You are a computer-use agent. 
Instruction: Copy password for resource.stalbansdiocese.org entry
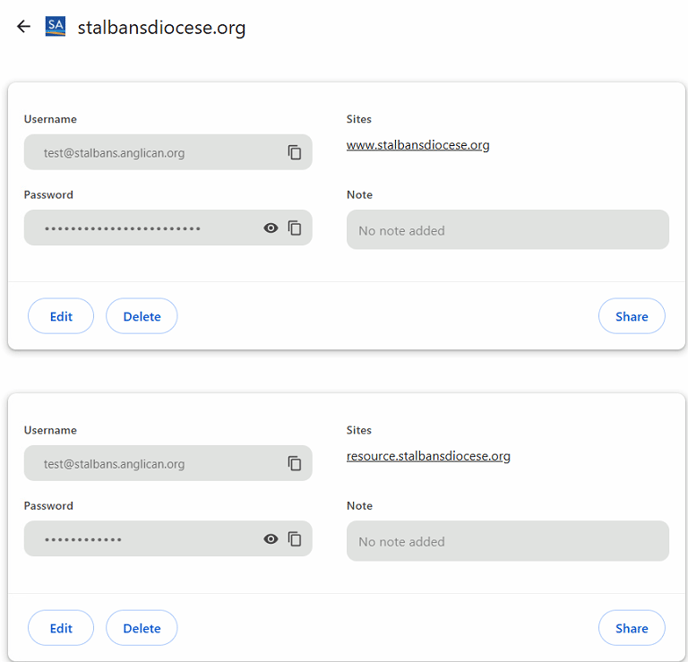294,539
